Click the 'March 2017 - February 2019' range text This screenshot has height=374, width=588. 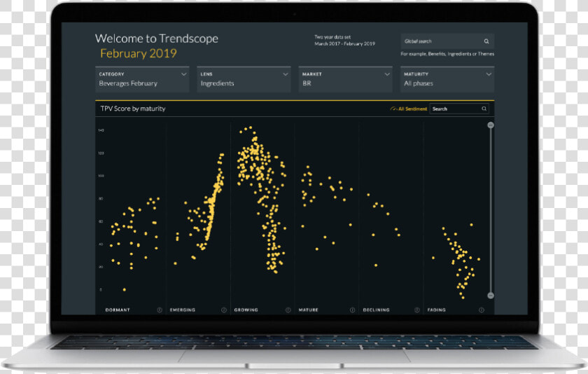point(344,44)
